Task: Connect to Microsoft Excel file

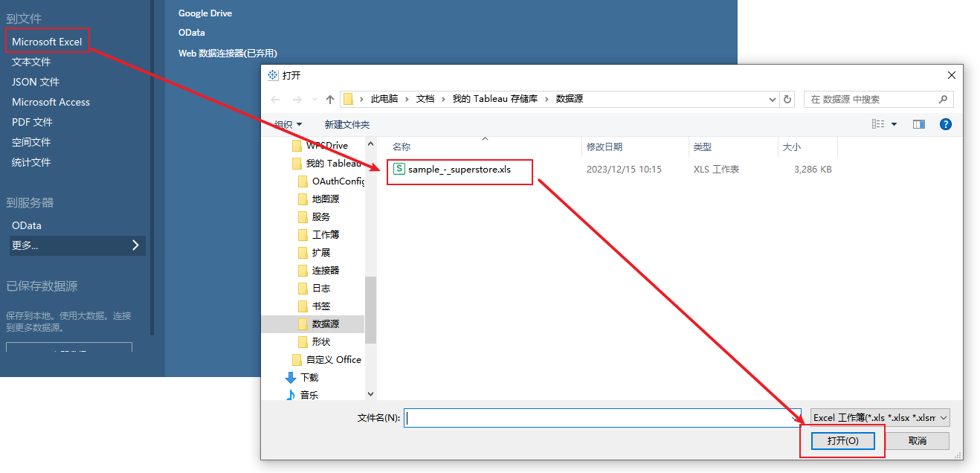Action: (47, 42)
